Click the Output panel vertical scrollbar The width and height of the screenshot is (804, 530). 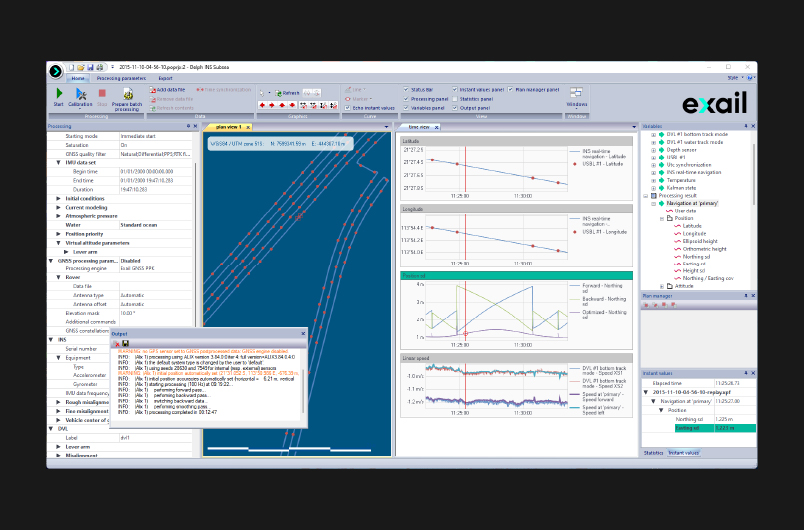click(x=304, y=391)
